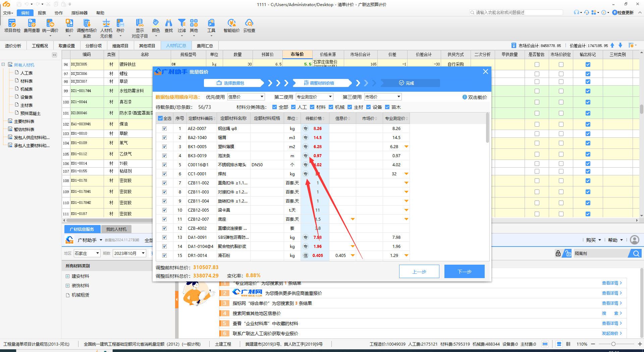Click the function search input field
The height and width of the screenshot is (352, 644).
tap(516, 12)
